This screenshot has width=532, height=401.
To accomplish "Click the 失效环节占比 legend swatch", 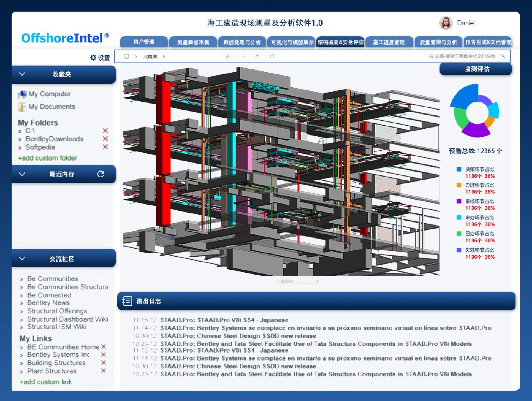I will pos(459,250).
